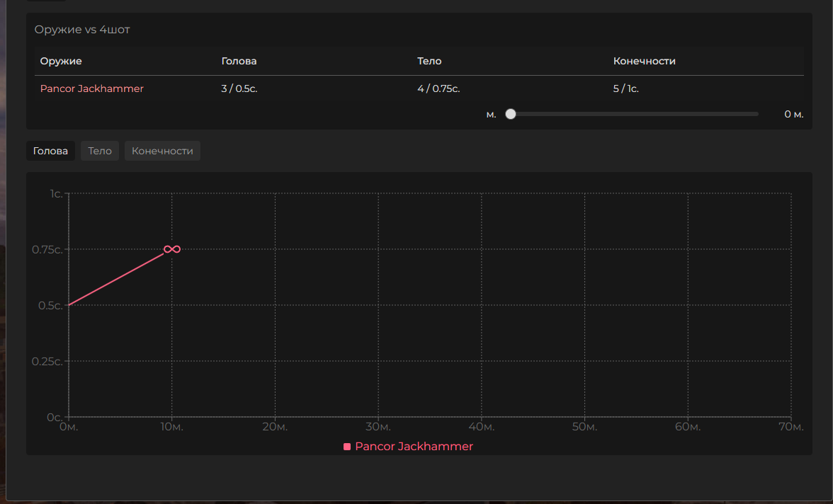Click the м. label left of the slider
Screen dimensions: 833x504
pyautogui.click(x=491, y=114)
